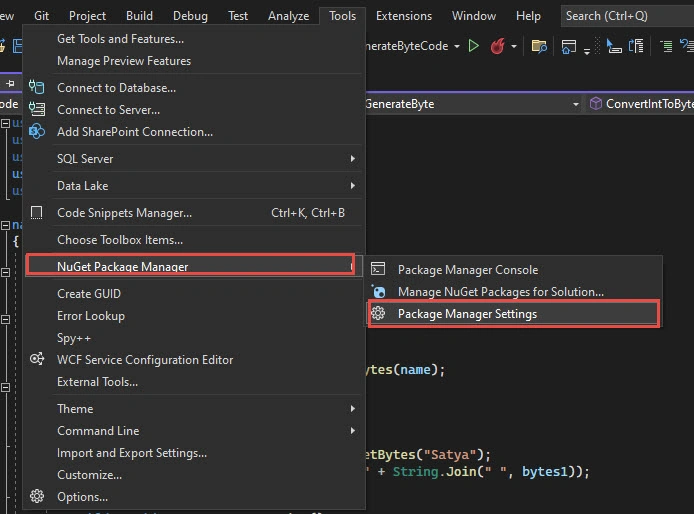The height and width of the screenshot is (514, 694).
Task: Click the Connect to Database icon
Action: [37, 87]
